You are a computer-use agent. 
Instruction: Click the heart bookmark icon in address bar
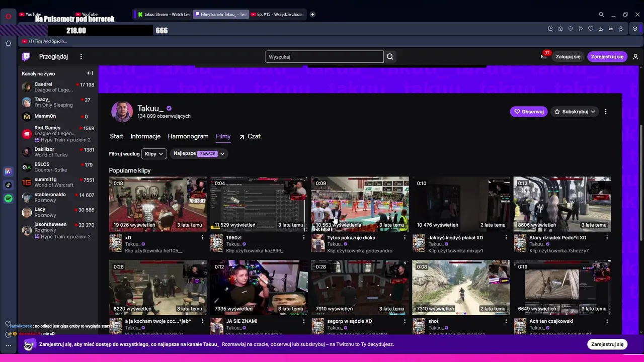point(591,29)
